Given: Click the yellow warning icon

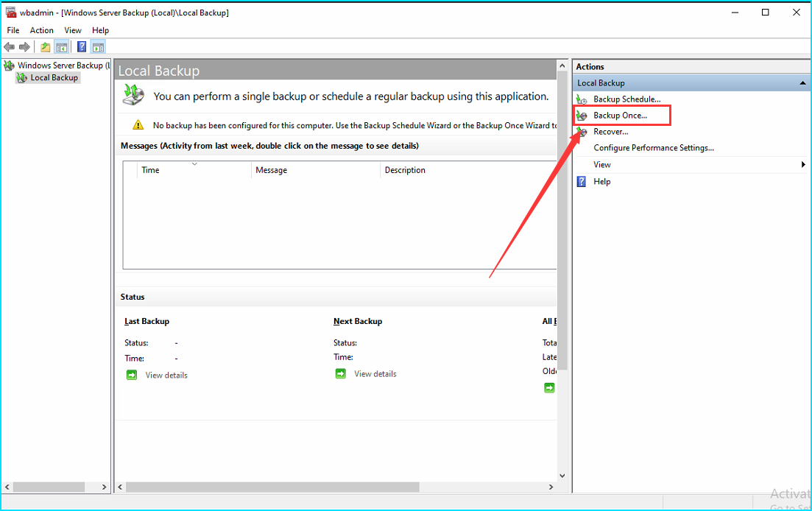Looking at the screenshot, I should (138, 124).
